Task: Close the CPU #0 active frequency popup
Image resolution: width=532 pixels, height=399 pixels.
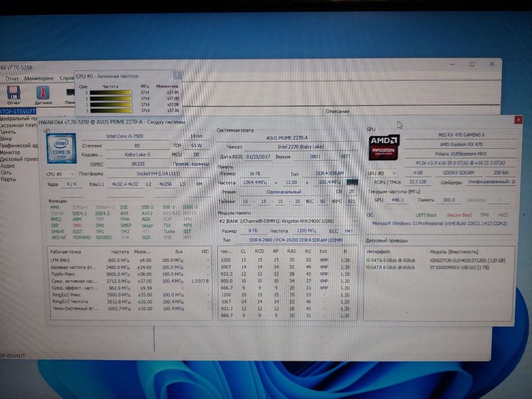Action: (177, 76)
